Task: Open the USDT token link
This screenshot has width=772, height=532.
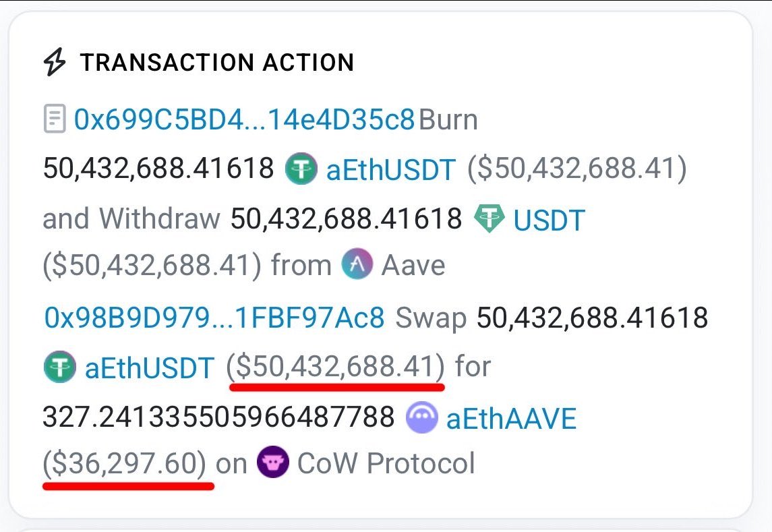Action: (x=549, y=220)
